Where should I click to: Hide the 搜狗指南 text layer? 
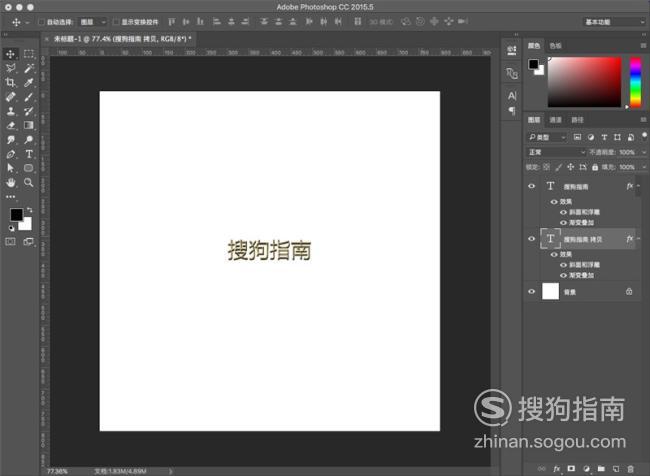coord(531,186)
